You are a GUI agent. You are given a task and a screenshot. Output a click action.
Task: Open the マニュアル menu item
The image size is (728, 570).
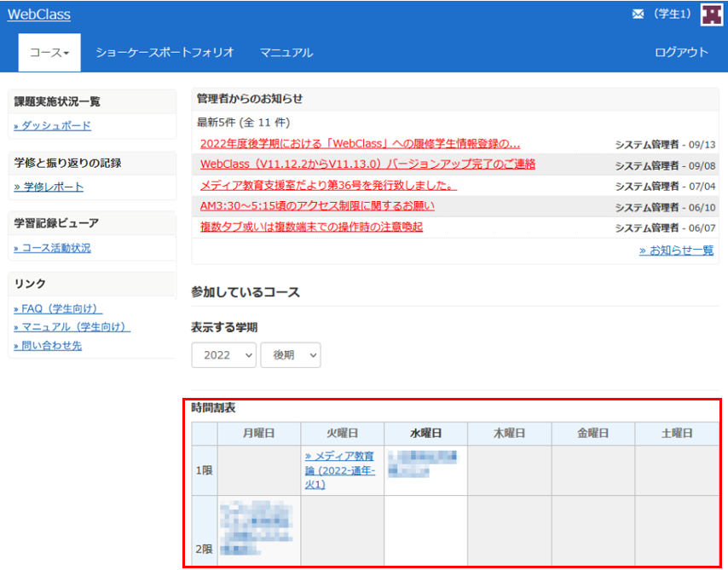(286, 53)
